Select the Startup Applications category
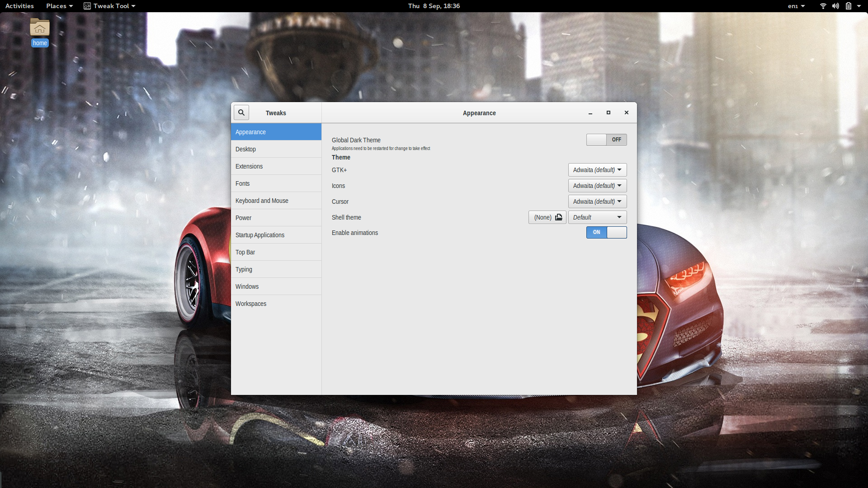The width and height of the screenshot is (868, 488). [x=276, y=235]
